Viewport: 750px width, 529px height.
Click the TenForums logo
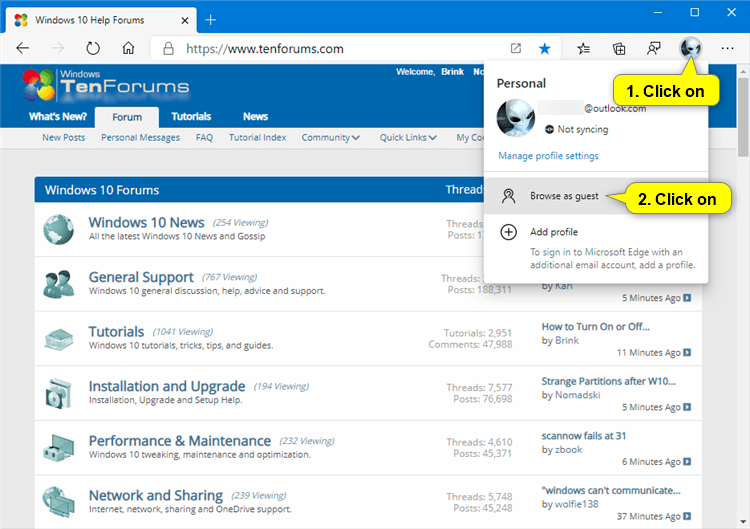coord(106,86)
